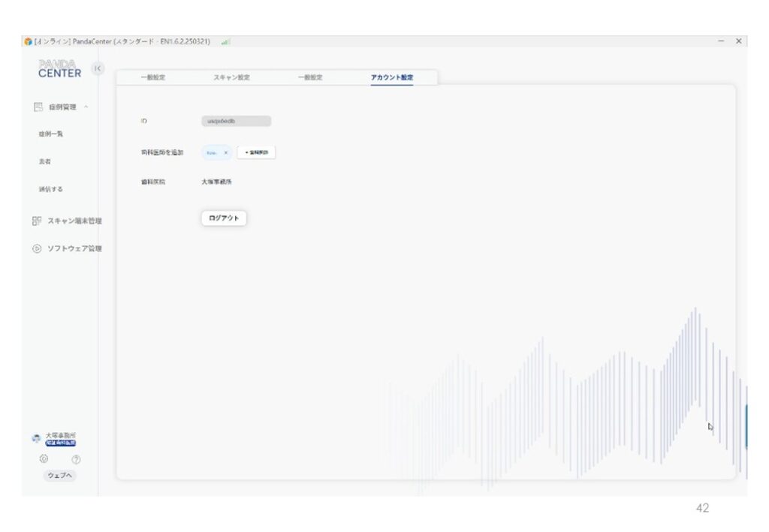Select the アカウント設定 tab
This screenshot has width=769, height=532.
[391, 77]
